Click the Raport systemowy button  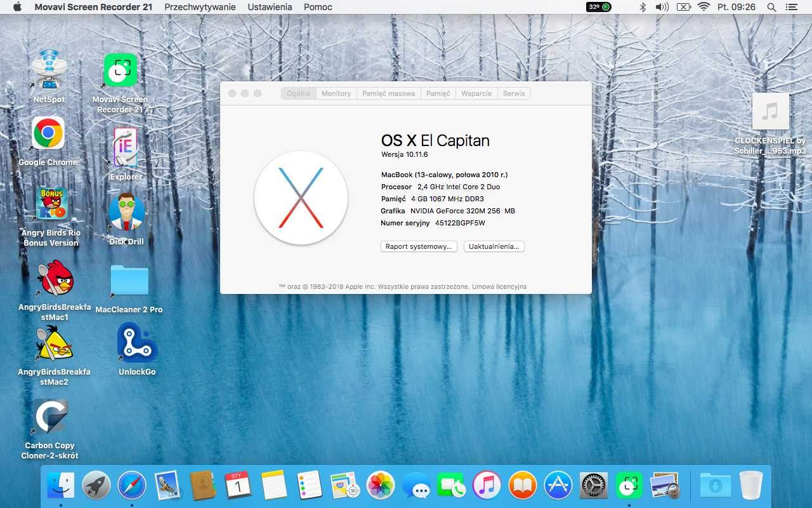click(x=419, y=246)
